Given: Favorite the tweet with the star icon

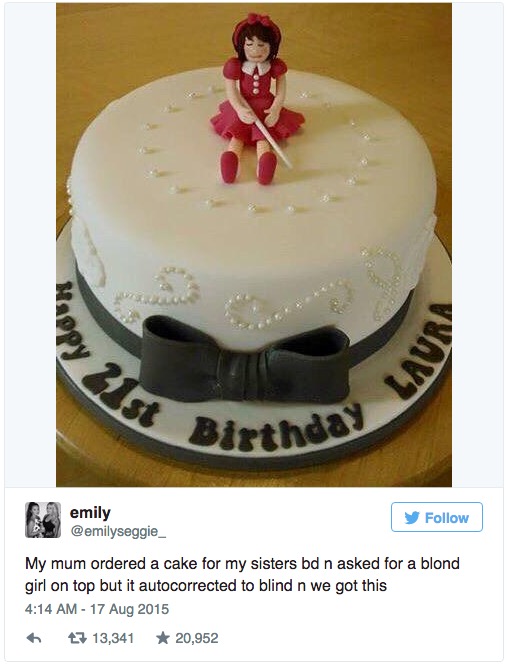Looking at the screenshot, I should (162, 638).
